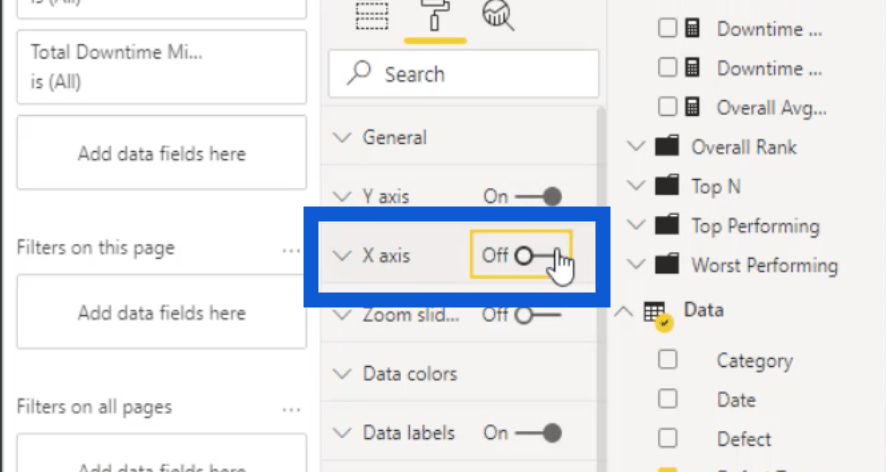This screenshot has width=886, height=472.
Task: Tick the Date field checkbox
Action: point(667,399)
